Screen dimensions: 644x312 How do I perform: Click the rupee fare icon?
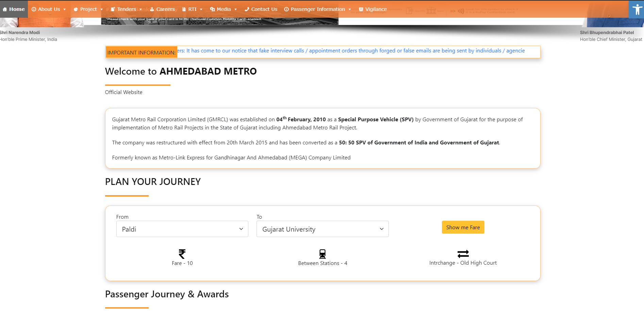182,254
